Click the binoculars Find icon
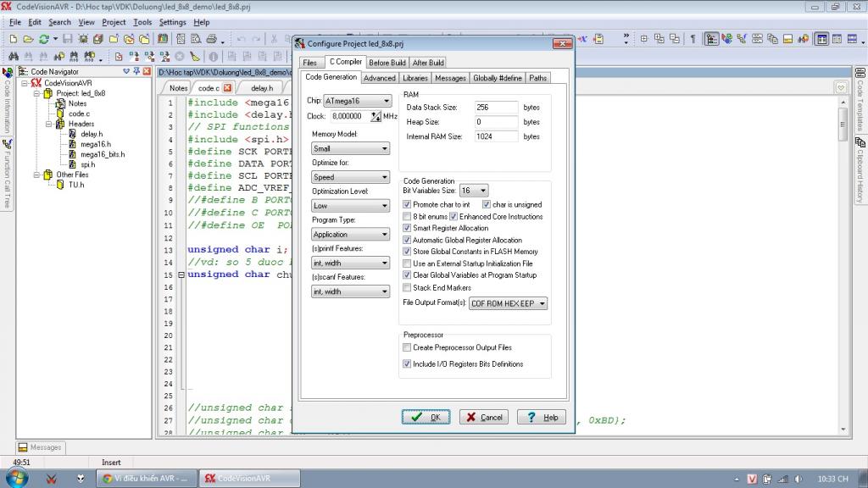This screenshot has width=868, height=488. (x=14, y=57)
